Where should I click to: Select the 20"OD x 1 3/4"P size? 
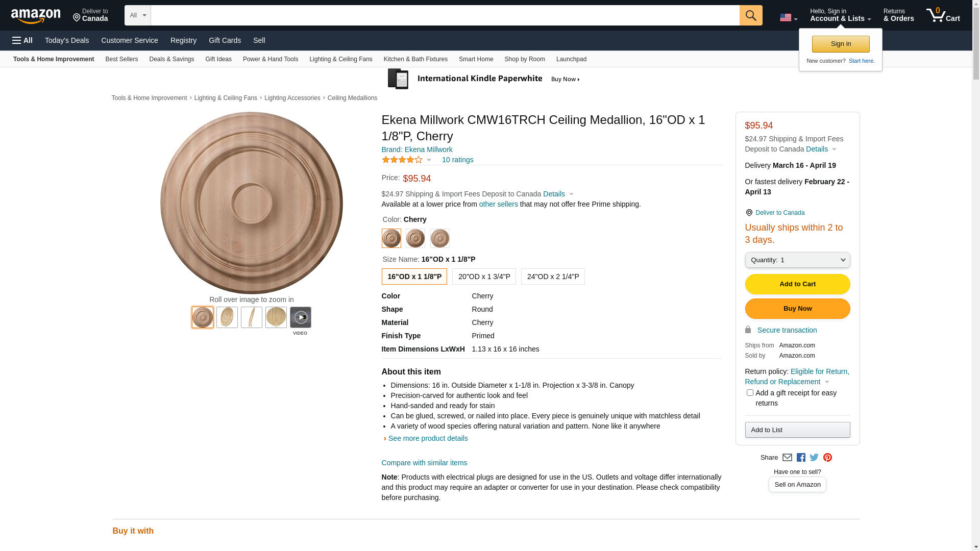[x=484, y=277]
